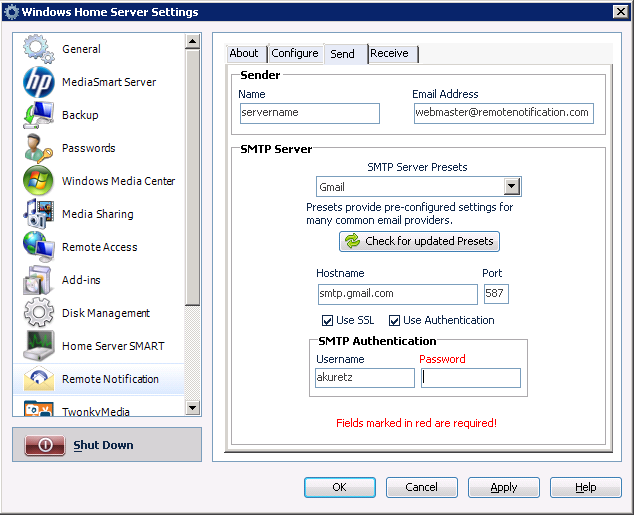Switch to the About tab

click(246, 53)
